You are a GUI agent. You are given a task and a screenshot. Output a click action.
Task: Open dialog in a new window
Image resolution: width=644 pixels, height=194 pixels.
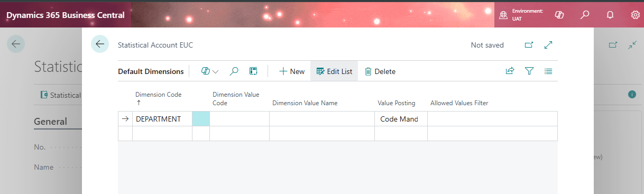tap(529, 45)
